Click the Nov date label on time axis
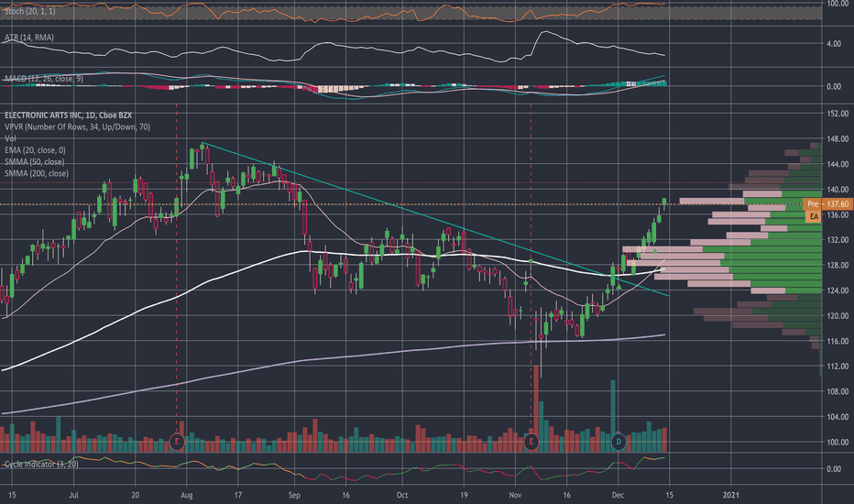The image size is (854, 504). (x=515, y=495)
